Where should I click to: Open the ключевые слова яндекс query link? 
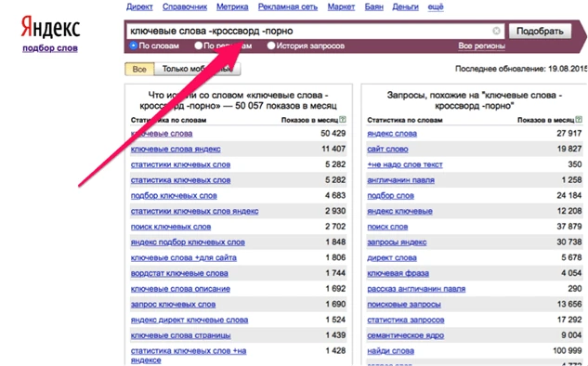click(176, 149)
